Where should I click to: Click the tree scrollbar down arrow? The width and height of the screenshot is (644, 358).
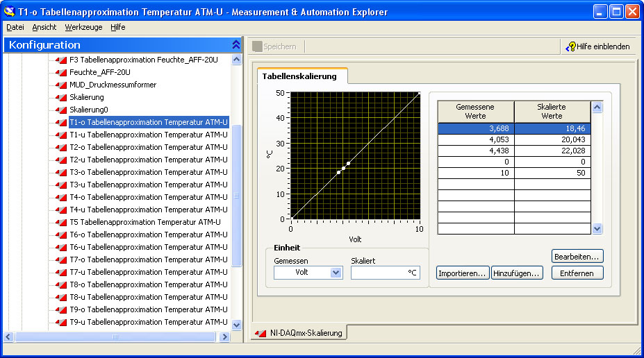point(237,325)
